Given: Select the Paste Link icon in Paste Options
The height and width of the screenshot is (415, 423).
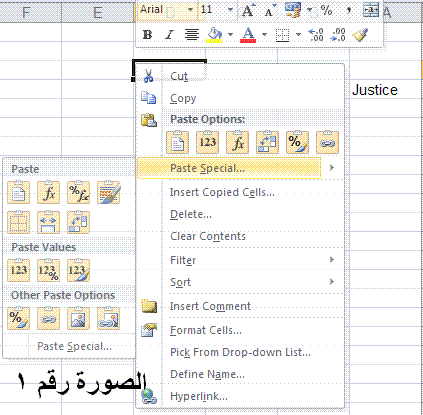Looking at the screenshot, I should [327, 143].
